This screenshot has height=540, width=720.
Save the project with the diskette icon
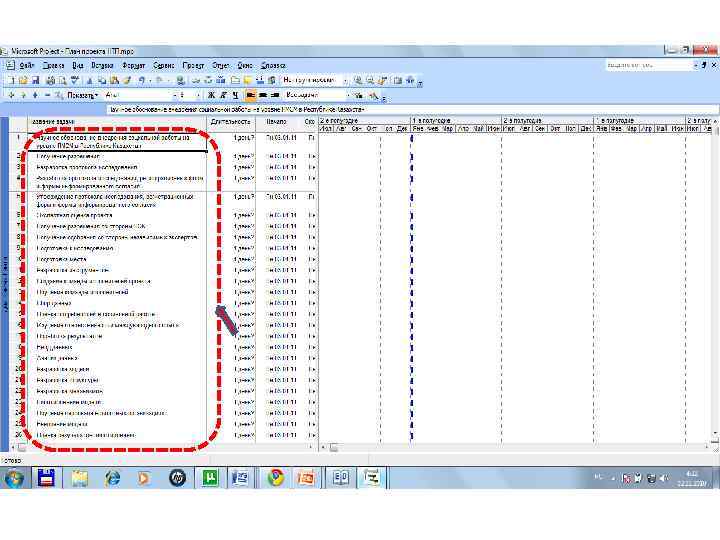point(35,80)
